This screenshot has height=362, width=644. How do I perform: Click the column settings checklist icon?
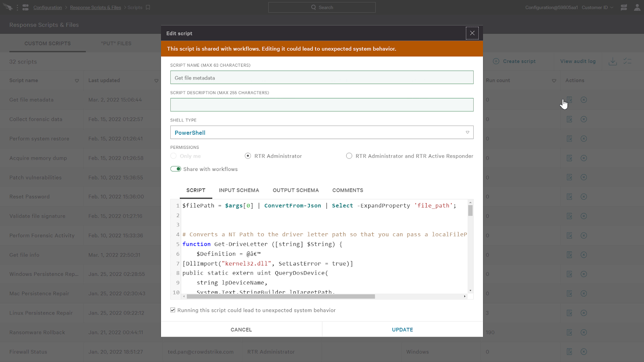coord(627,61)
